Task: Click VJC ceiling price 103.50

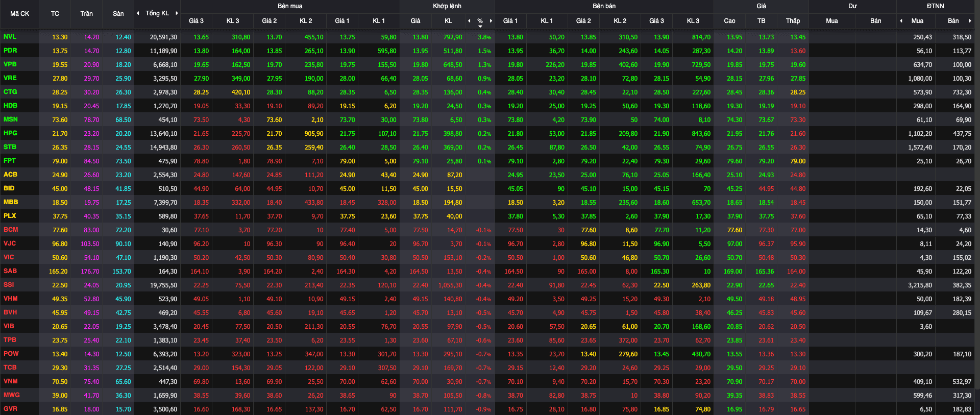Action: click(x=90, y=244)
